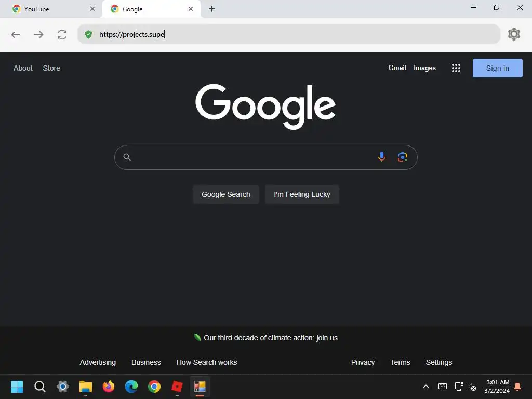The height and width of the screenshot is (399, 532).
Task: Switch to the YouTube tab
Action: 51,9
